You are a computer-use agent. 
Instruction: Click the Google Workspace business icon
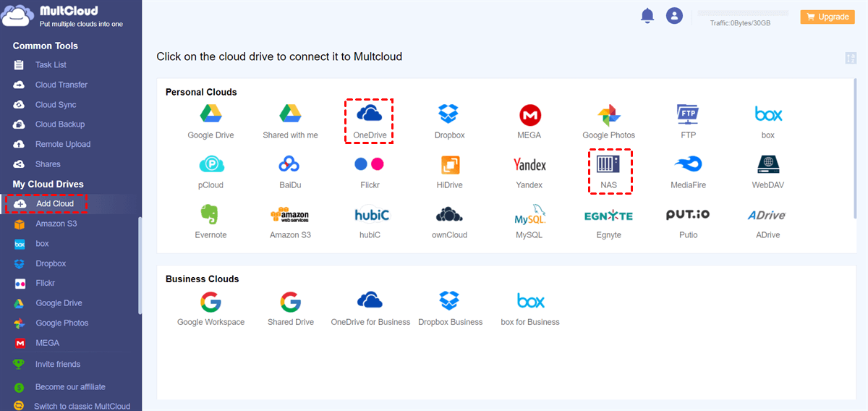(x=210, y=301)
